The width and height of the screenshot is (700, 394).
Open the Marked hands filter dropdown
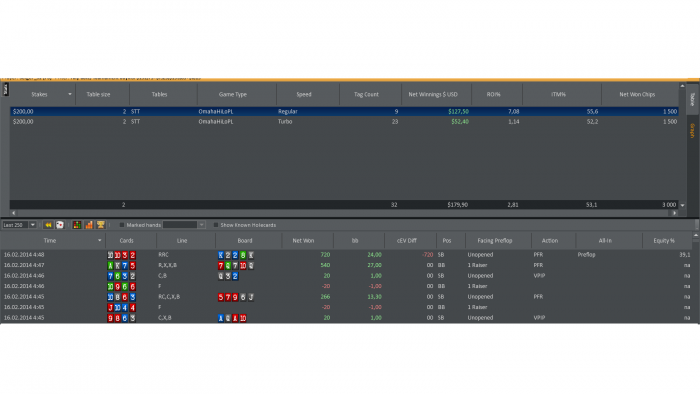201,225
